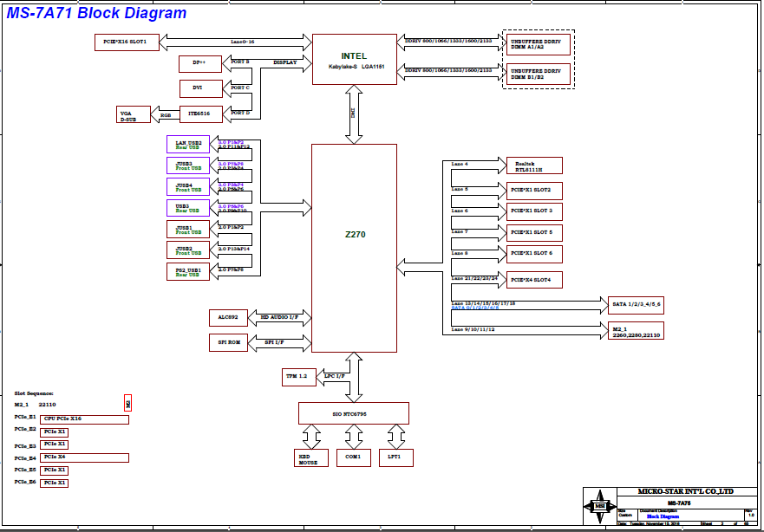Select the "Z270" chipset block
The width and height of the screenshot is (764, 532).
coord(354,248)
